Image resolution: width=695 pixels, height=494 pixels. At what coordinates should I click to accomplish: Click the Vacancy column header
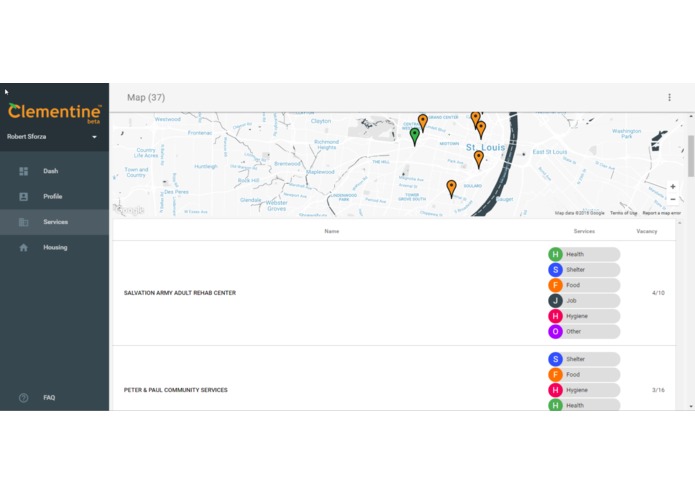coord(647,231)
